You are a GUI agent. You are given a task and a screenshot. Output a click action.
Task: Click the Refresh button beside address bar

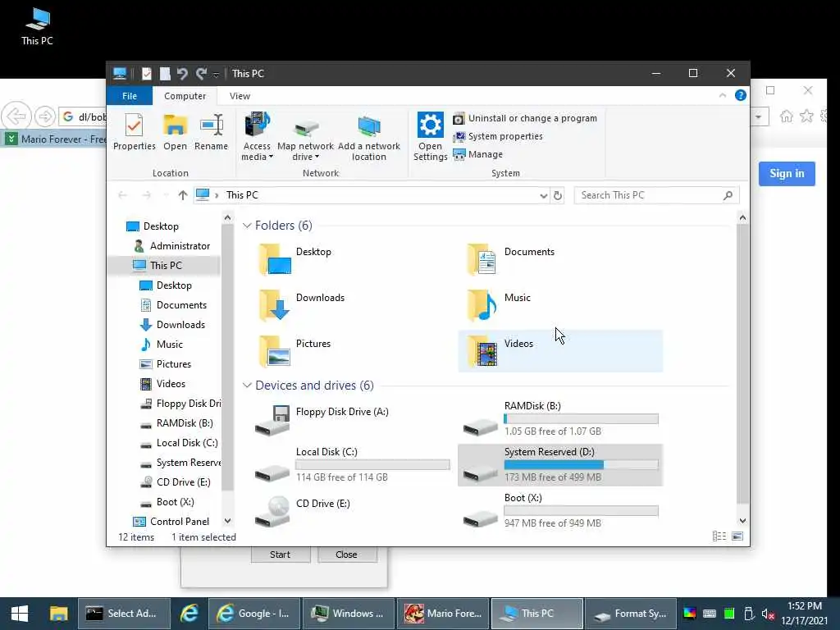[558, 195]
